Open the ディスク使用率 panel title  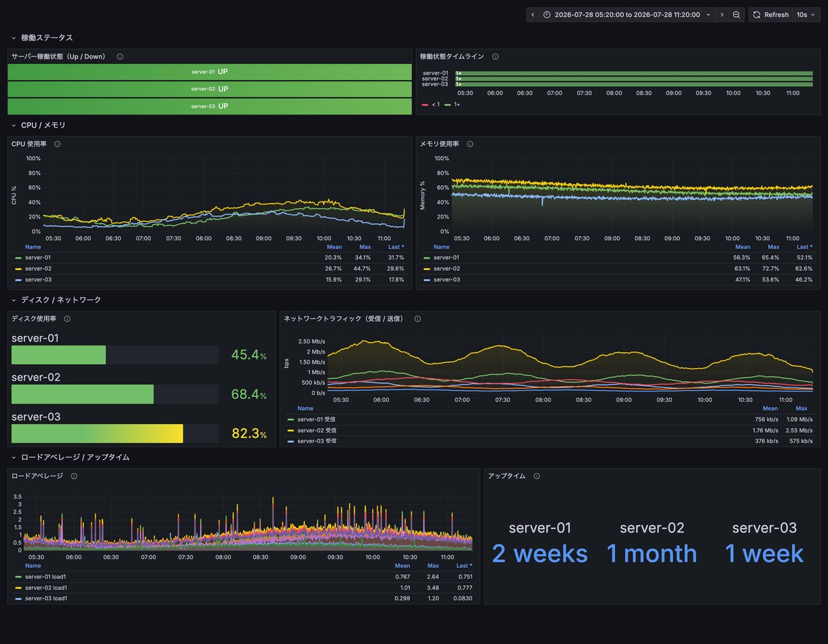[x=34, y=319]
